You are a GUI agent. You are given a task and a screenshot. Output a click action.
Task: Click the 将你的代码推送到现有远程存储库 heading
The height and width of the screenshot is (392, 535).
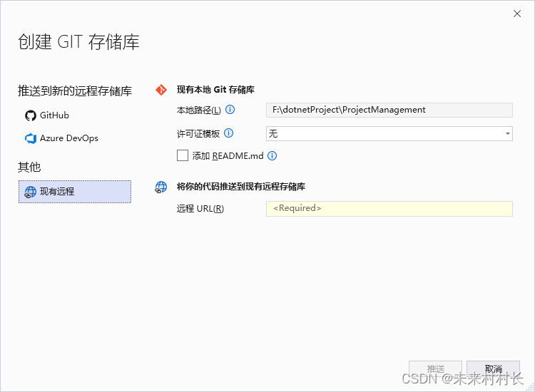(241, 187)
